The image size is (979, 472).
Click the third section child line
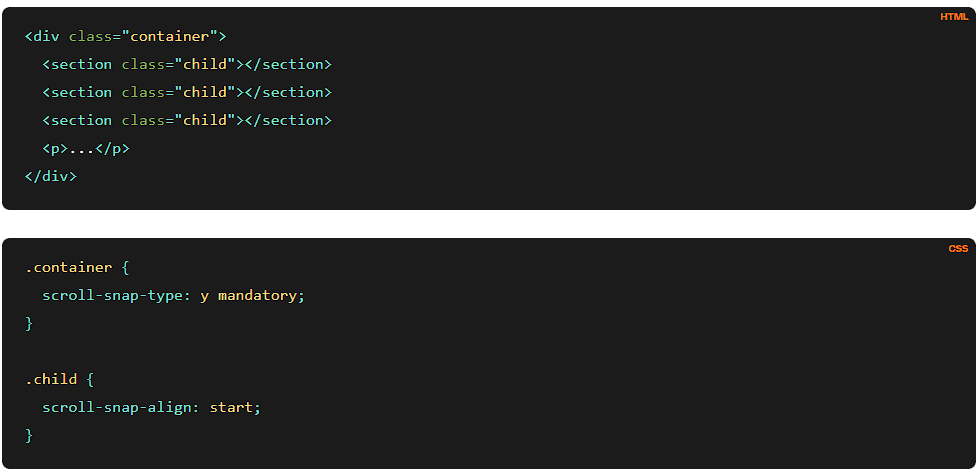(x=186, y=120)
